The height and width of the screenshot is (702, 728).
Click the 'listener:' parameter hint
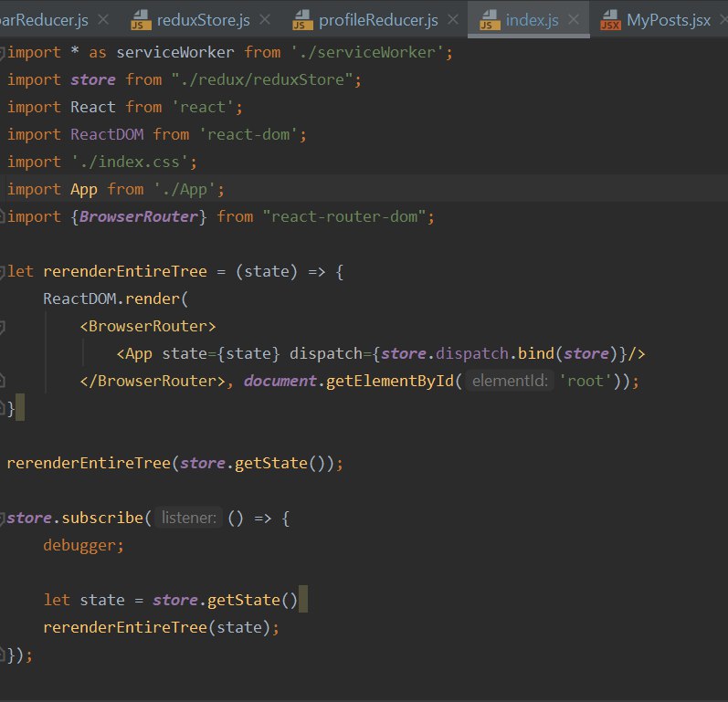189,518
